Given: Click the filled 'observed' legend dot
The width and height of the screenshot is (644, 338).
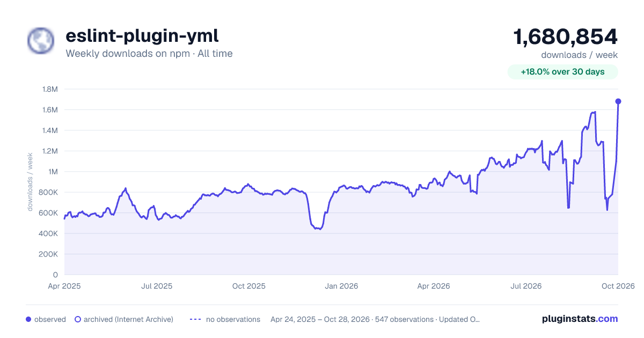Looking at the screenshot, I should pyautogui.click(x=28, y=319).
